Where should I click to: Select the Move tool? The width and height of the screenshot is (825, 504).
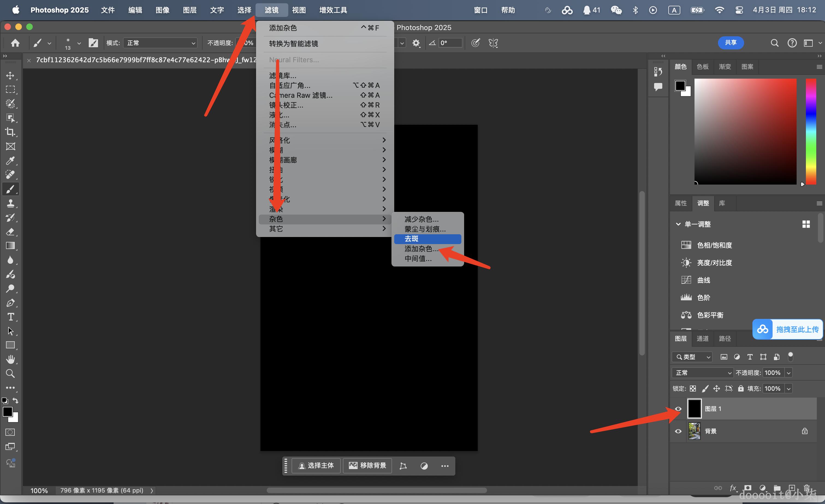10,75
